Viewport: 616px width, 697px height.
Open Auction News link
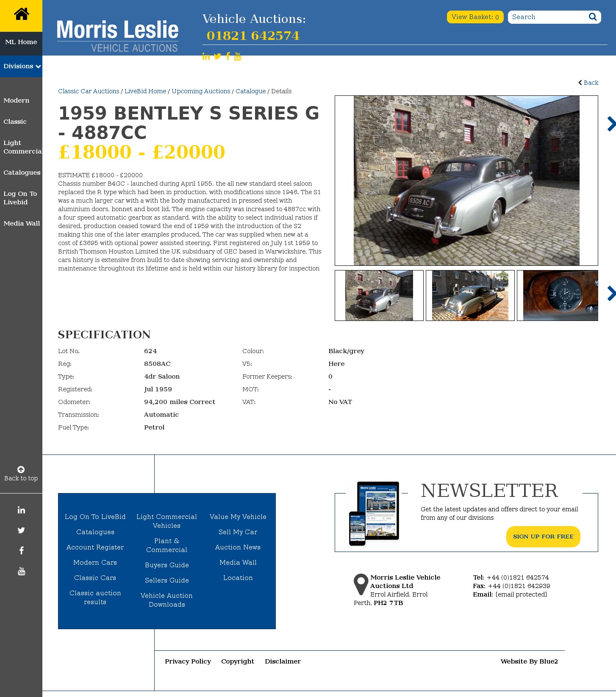pyautogui.click(x=238, y=547)
